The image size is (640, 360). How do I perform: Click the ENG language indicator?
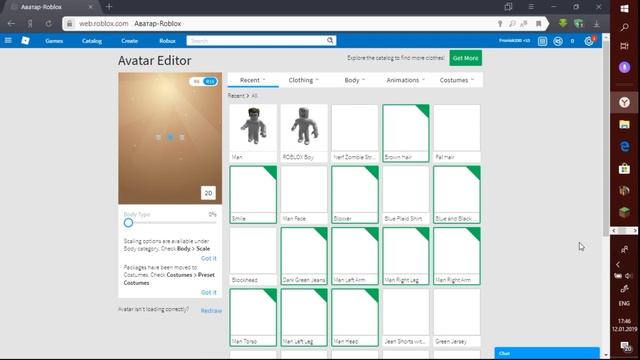[x=624, y=303]
